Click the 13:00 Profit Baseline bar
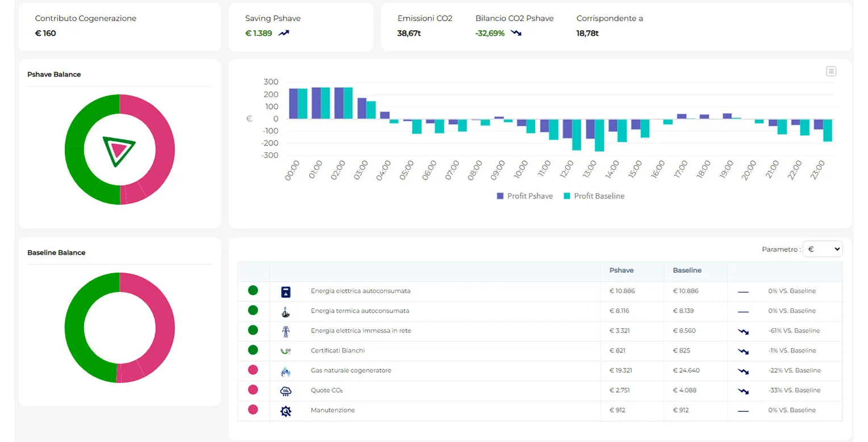Viewport: 868px width, 442px height. point(599,135)
